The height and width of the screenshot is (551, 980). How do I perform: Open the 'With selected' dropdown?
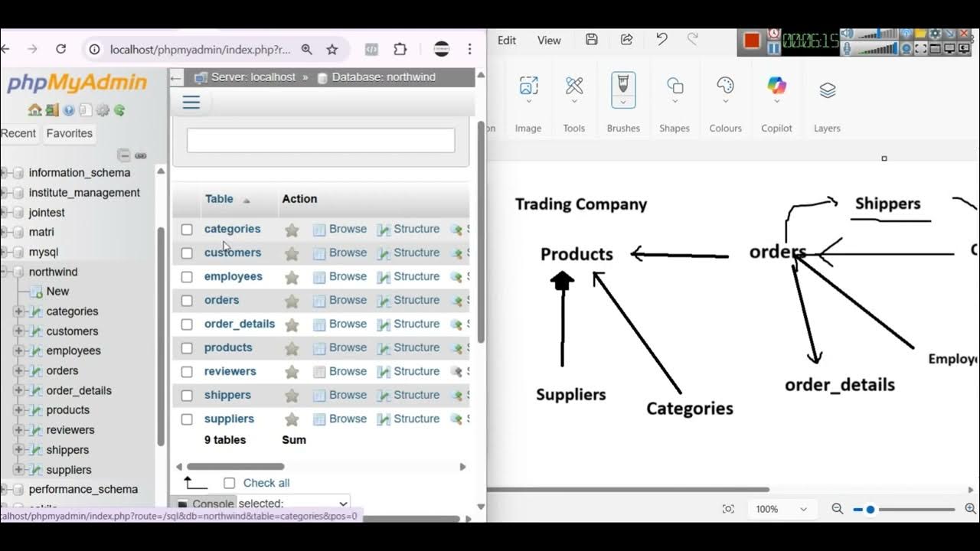pos(293,504)
